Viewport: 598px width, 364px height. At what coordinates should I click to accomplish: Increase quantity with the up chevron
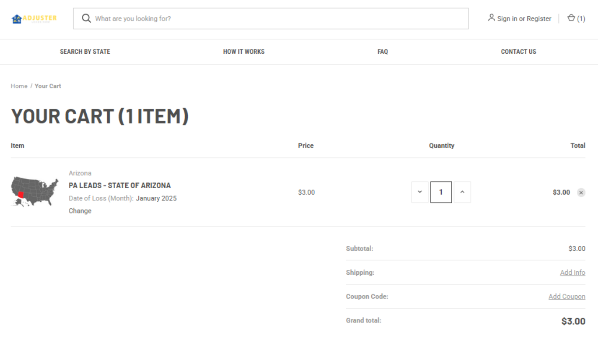[462, 192]
